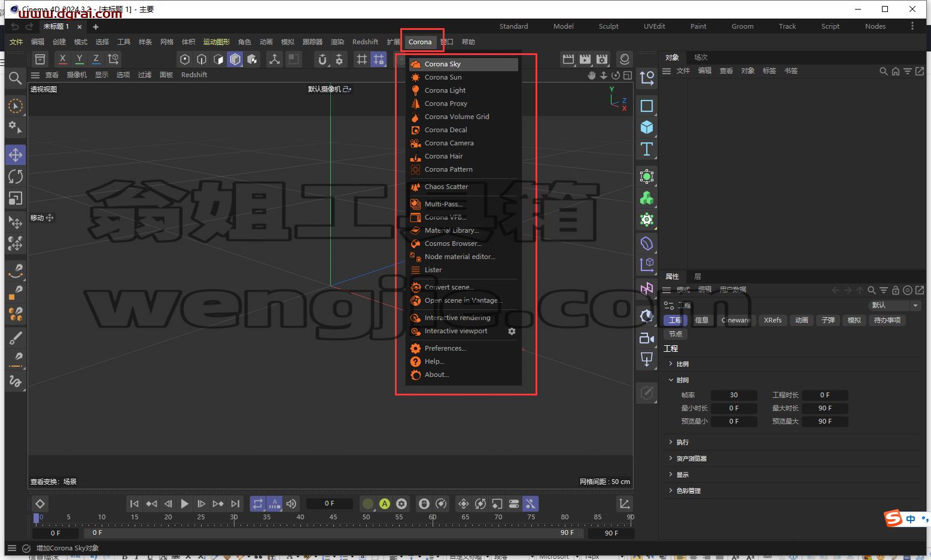Image resolution: width=931 pixels, height=560 pixels.
Task: Open the layout options three-dot menu
Action: coord(912,26)
